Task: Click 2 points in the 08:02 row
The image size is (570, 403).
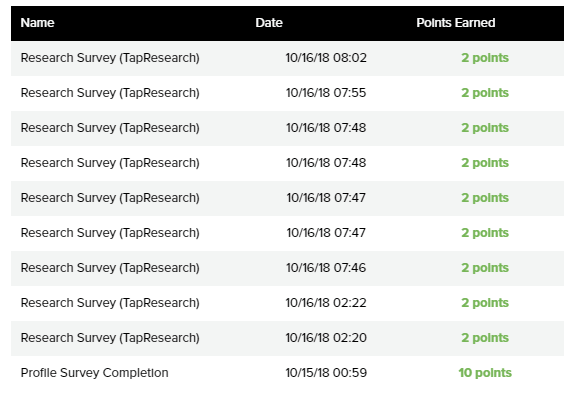Action: pos(485,58)
